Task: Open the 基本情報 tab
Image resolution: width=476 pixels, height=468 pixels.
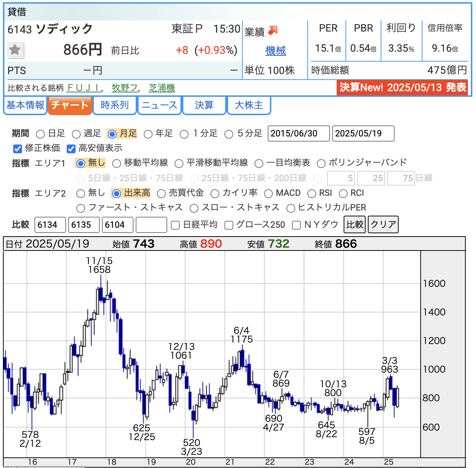Action: tap(25, 105)
